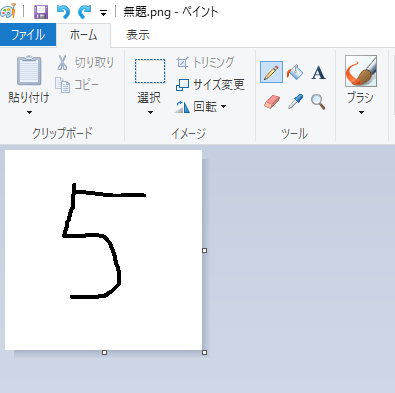Switch to the ホーム ribbon tab

[83, 35]
